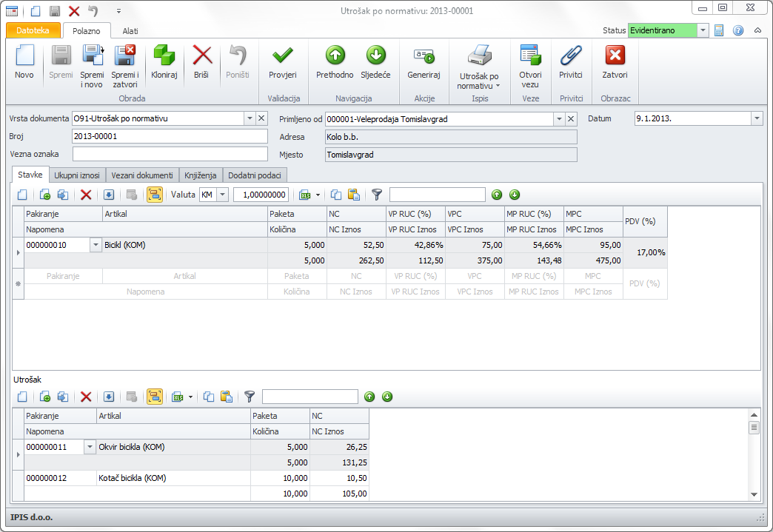Viewport: 773px width, 532px height.
Task: Open the Knjiženja tab
Action: (x=200, y=175)
